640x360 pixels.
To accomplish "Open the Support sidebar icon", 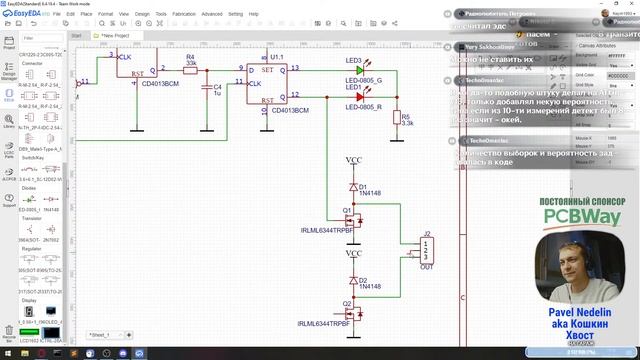I will click(9, 200).
